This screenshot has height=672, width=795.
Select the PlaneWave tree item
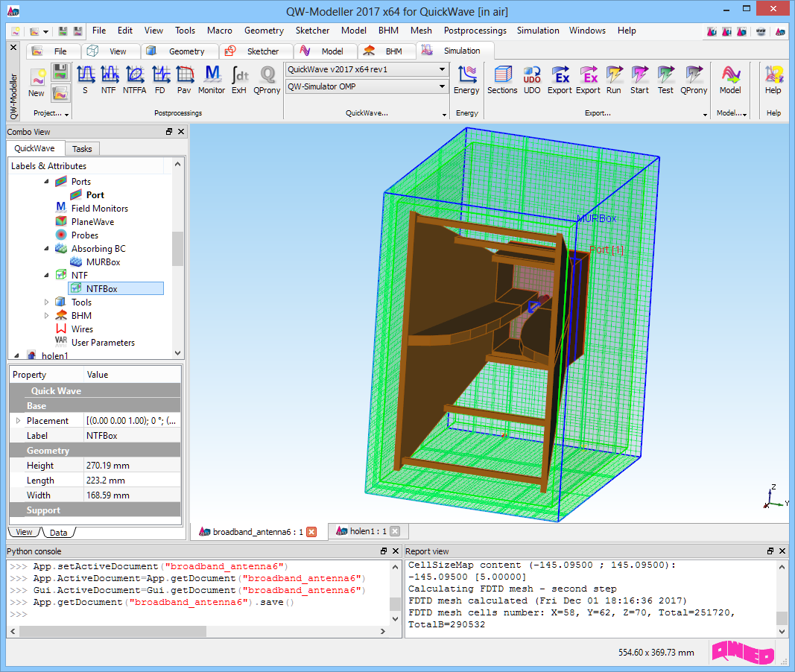93,222
